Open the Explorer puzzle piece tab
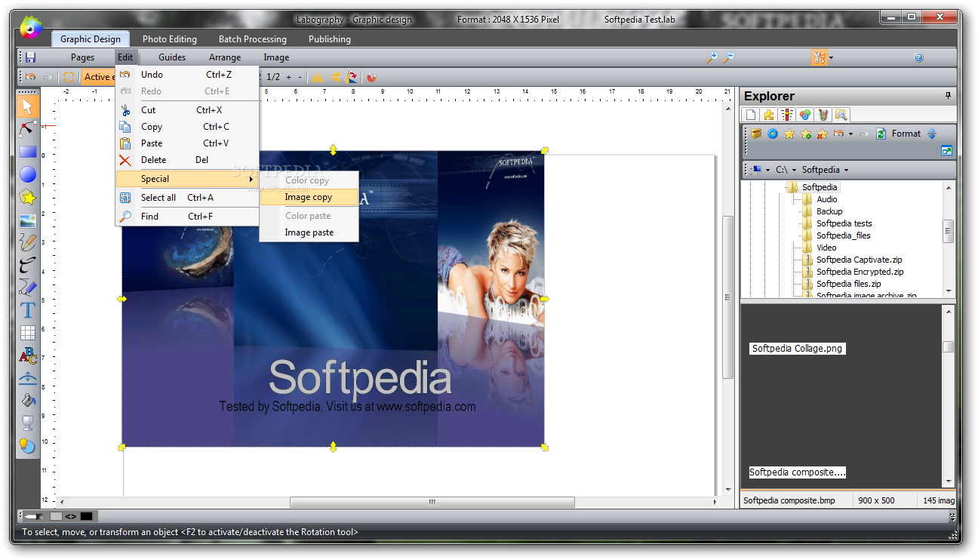This screenshot has height=560, width=978. click(x=769, y=115)
